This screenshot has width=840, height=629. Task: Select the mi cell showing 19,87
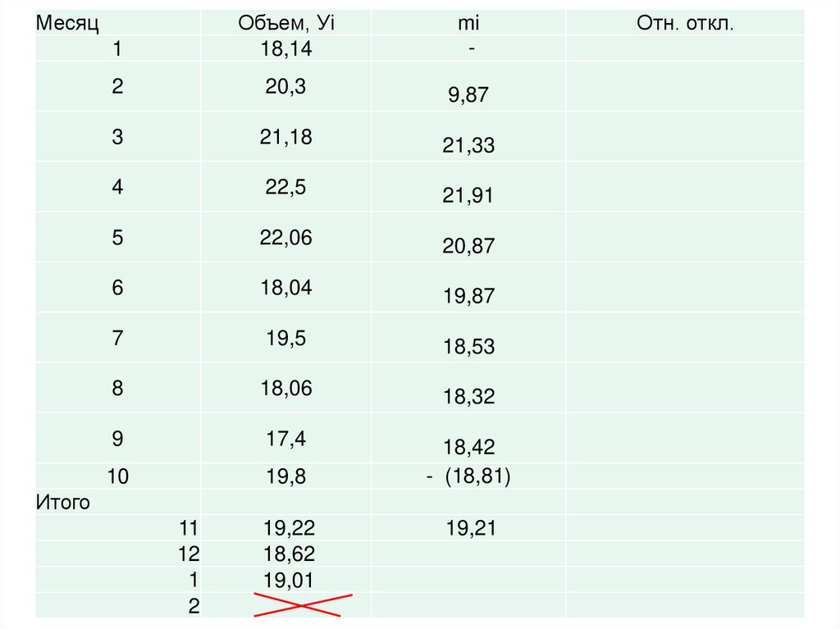[468, 296]
